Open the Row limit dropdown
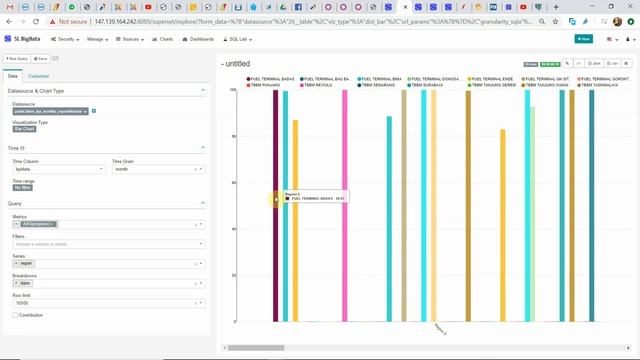Screen dimensions: 640x360 pos(200,303)
